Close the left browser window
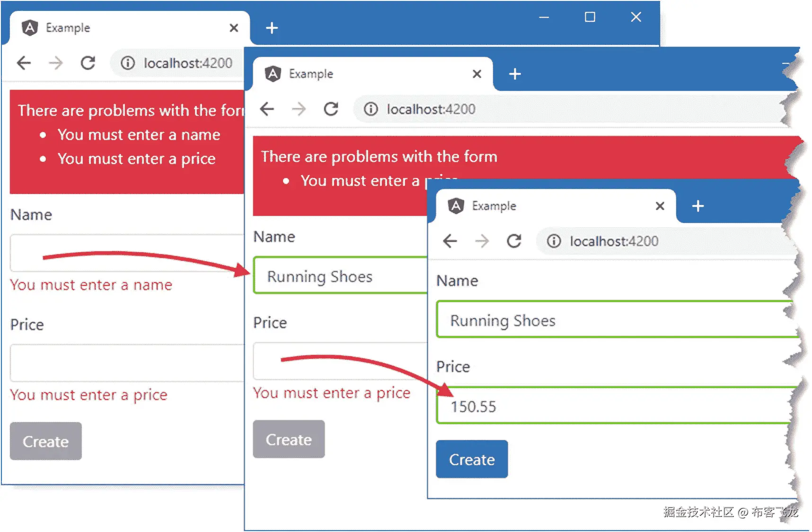Screen dimensions: 812x532 (636, 18)
